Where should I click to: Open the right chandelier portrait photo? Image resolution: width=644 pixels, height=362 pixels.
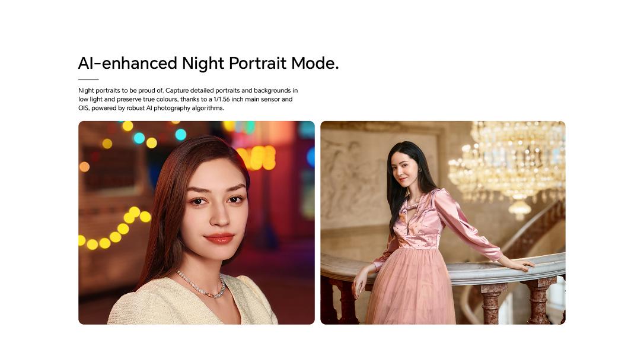[443, 223]
